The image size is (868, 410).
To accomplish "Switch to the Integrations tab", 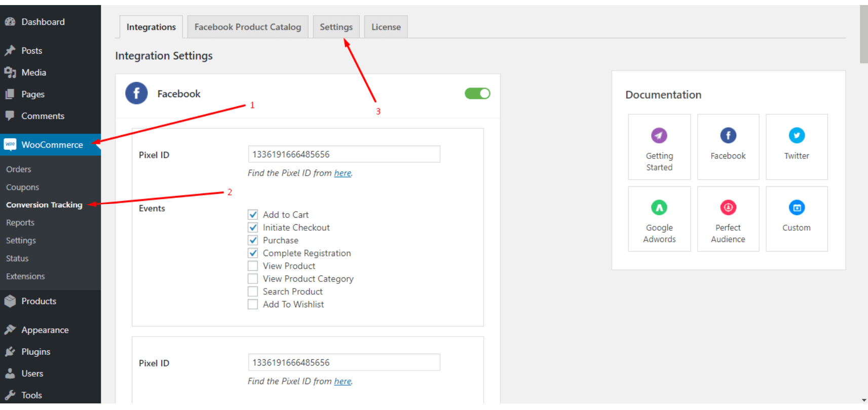I will [151, 27].
